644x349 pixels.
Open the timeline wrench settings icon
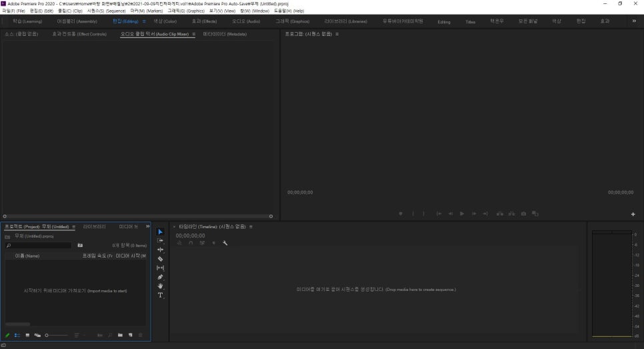[225, 243]
